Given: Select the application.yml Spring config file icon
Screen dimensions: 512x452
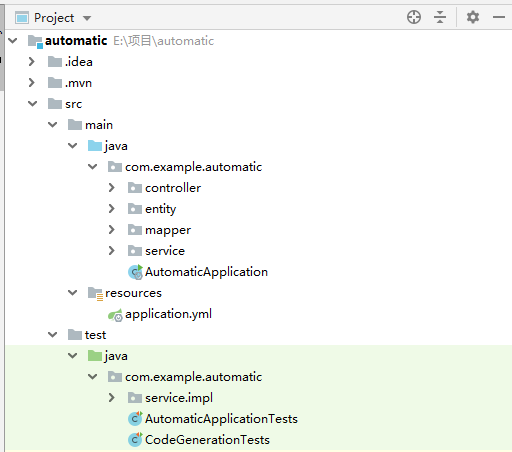Looking at the screenshot, I should click(x=115, y=314).
